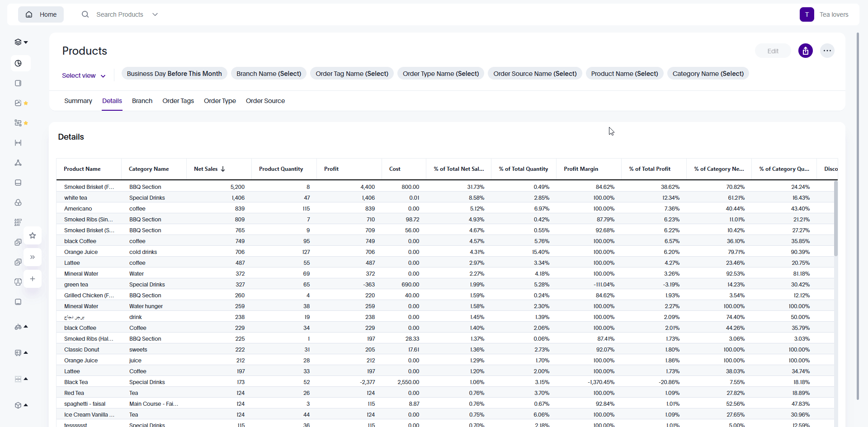Image resolution: width=868 pixels, height=427 pixels.
Task: Select the pie chart analytics icon in sidebar
Action: [19, 63]
